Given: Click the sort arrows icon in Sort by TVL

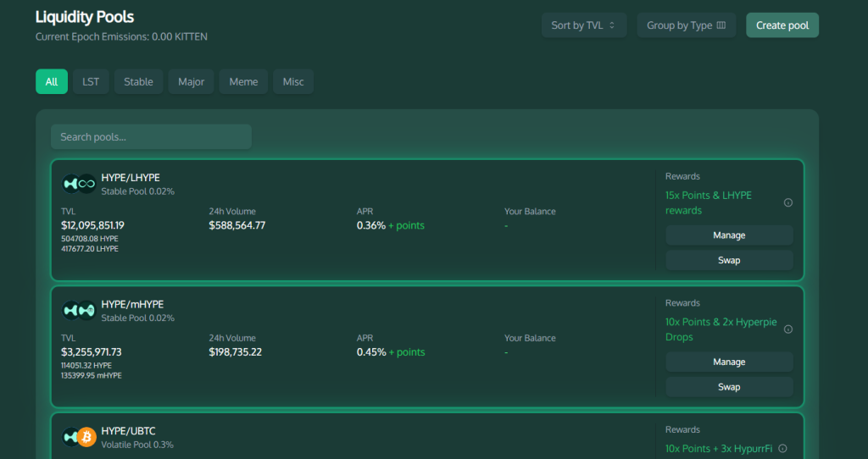Looking at the screenshot, I should [x=612, y=25].
